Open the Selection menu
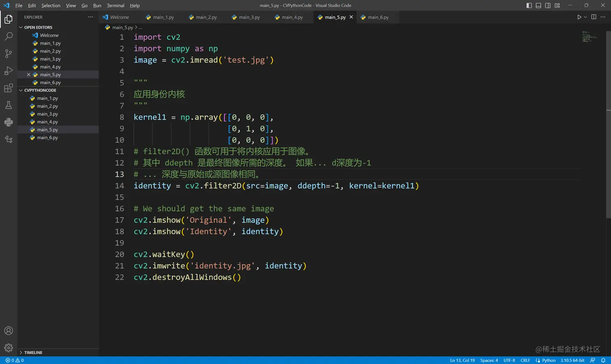The height and width of the screenshot is (364, 611). [x=51, y=5]
